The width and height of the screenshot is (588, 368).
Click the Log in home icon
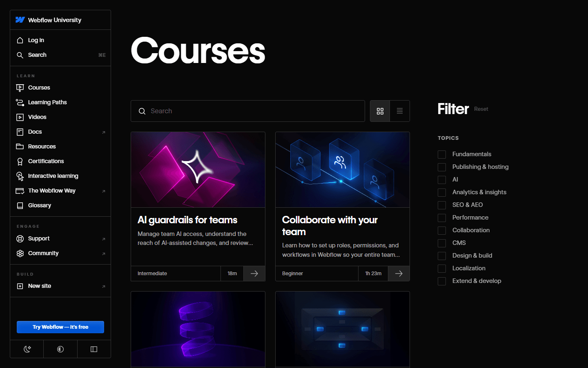pos(20,40)
